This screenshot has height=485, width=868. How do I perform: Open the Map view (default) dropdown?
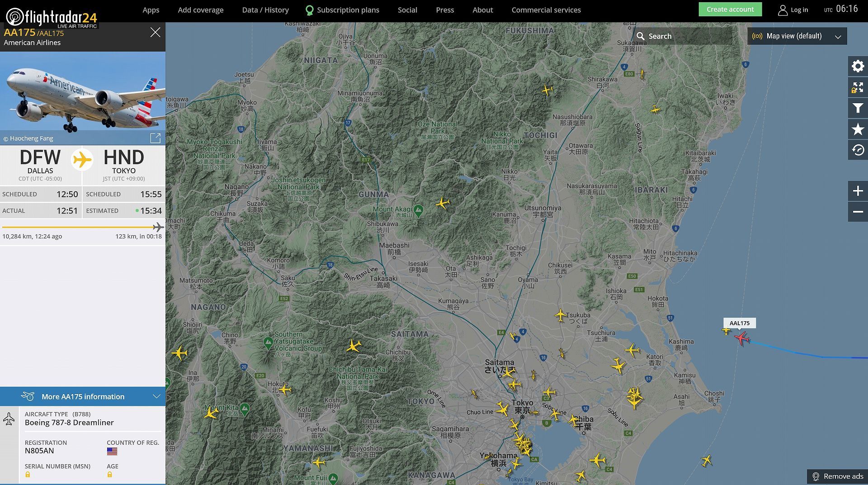click(x=797, y=36)
